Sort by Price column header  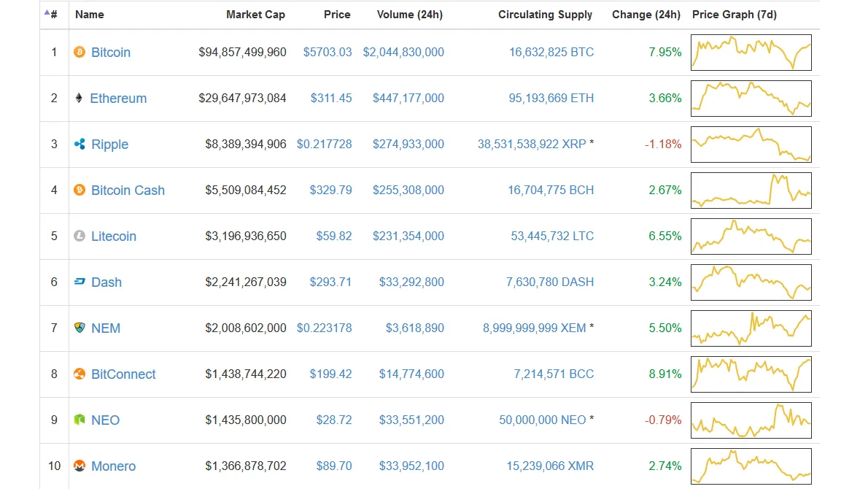[x=337, y=15]
